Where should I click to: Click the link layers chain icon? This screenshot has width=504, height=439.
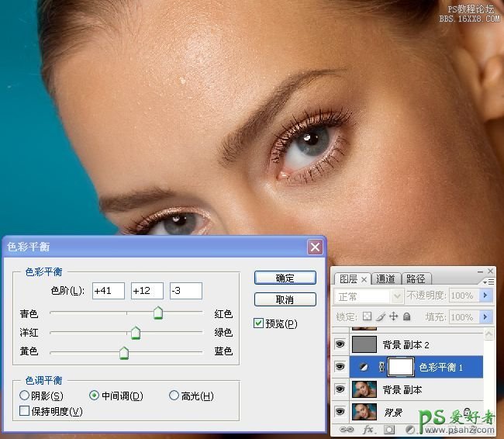(347, 430)
